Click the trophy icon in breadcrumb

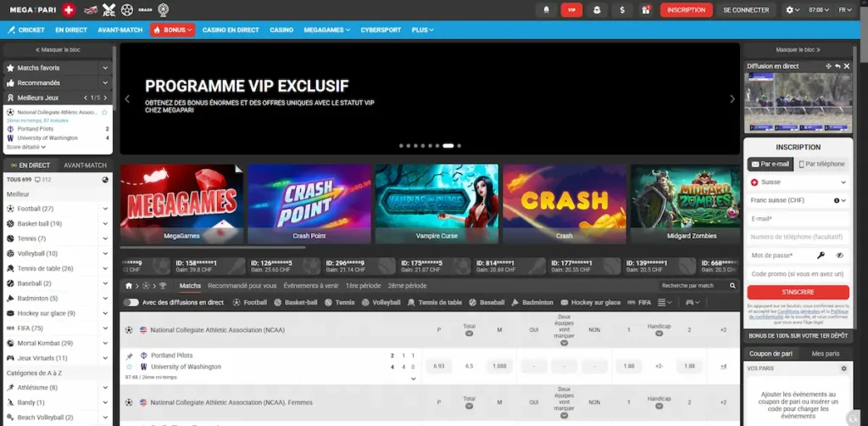(162, 286)
